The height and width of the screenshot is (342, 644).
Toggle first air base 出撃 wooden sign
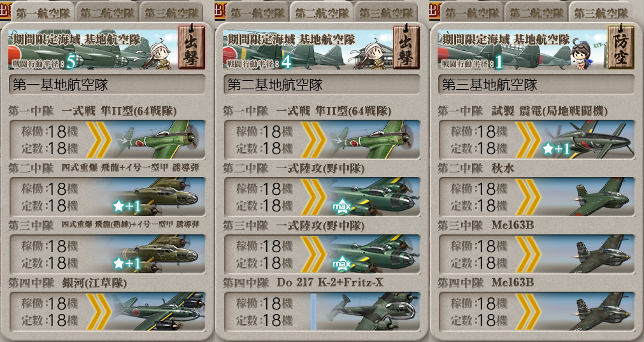191,48
